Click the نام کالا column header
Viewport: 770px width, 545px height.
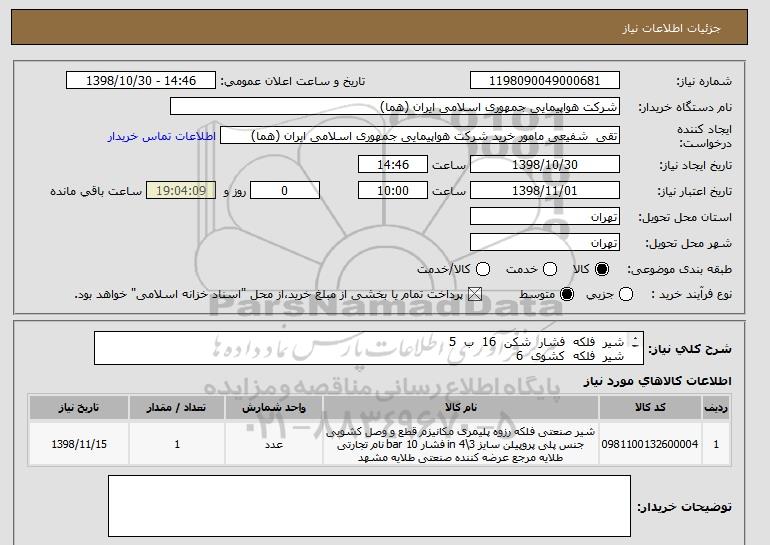(x=461, y=408)
